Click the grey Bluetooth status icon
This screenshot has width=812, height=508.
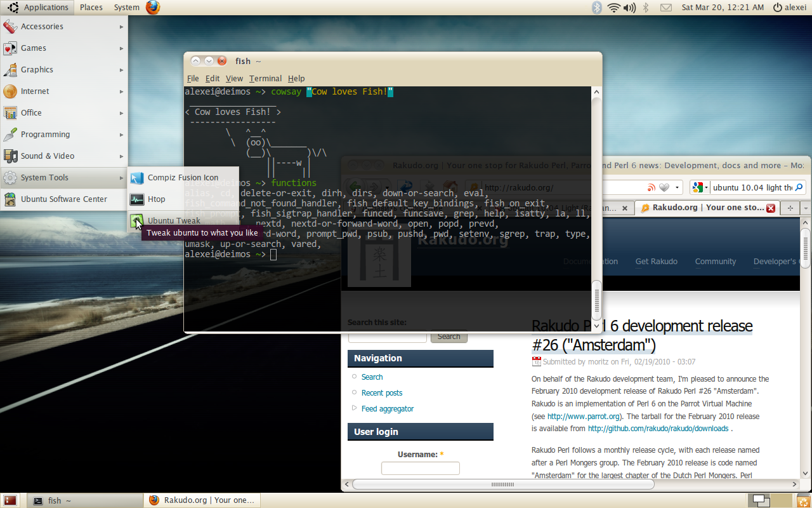tap(646, 8)
